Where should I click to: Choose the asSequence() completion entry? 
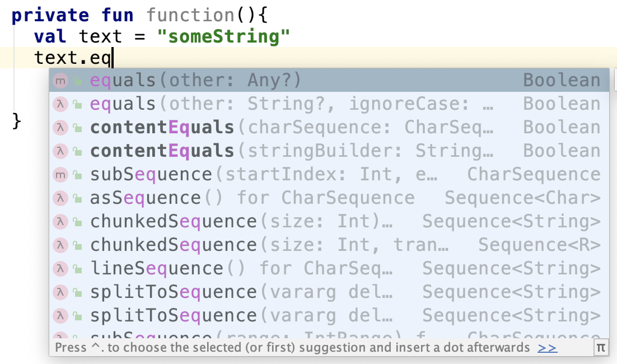[x=224, y=198]
